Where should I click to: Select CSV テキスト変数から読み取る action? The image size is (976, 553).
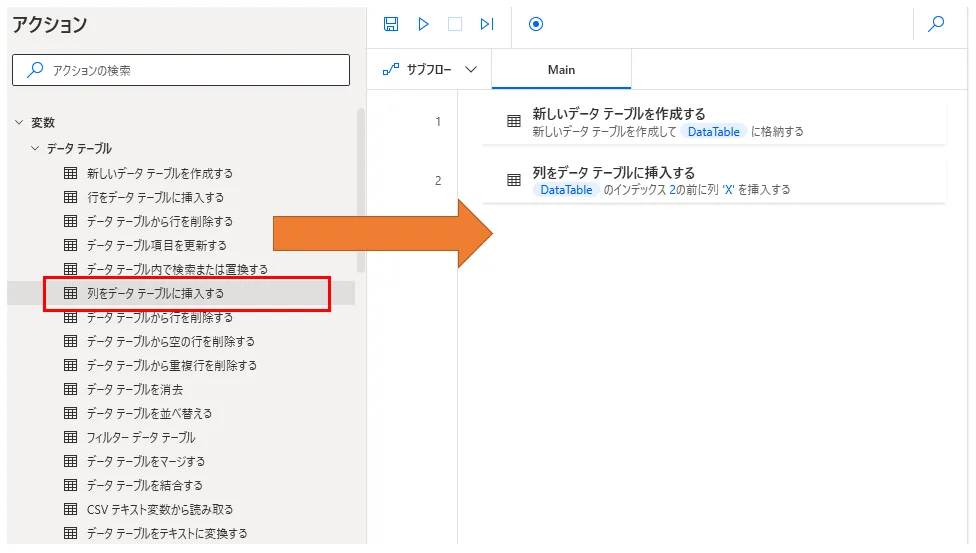click(x=160, y=509)
